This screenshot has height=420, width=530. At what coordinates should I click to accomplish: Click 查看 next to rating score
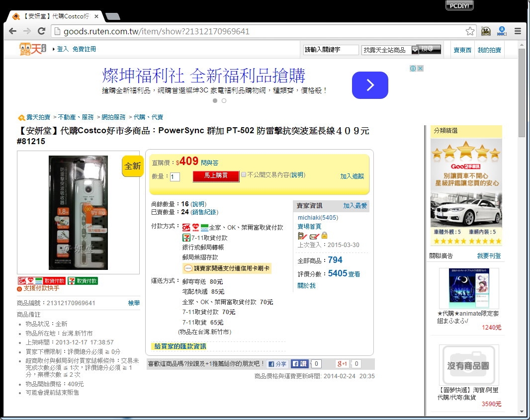click(354, 274)
